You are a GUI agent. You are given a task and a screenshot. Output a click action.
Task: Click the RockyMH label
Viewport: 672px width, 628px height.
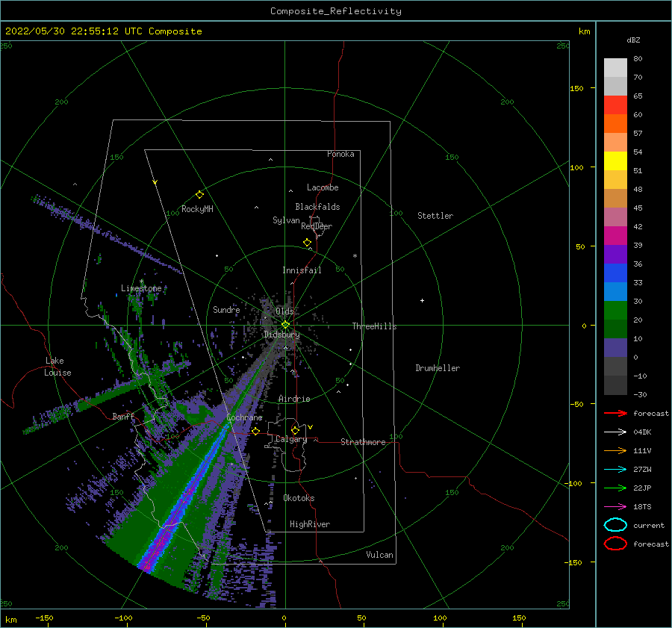pyautogui.click(x=197, y=209)
